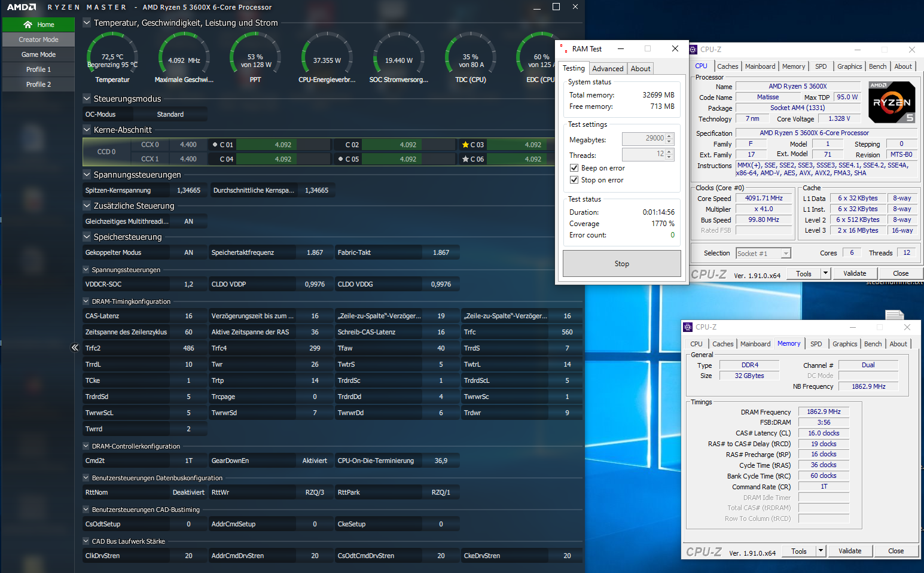Increase Megabytes with stepper up arrow
924x573 pixels.
pyautogui.click(x=670, y=136)
